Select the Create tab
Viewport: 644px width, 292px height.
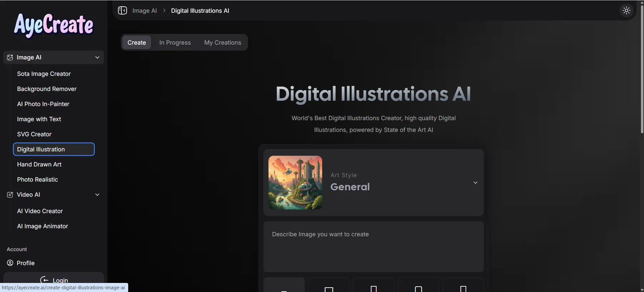coord(137,43)
